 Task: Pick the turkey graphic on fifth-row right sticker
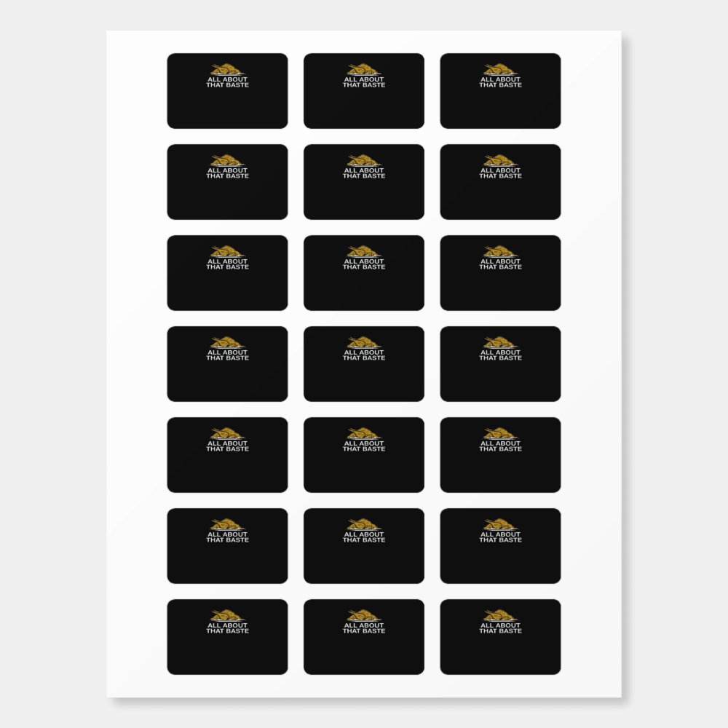click(500, 433)
